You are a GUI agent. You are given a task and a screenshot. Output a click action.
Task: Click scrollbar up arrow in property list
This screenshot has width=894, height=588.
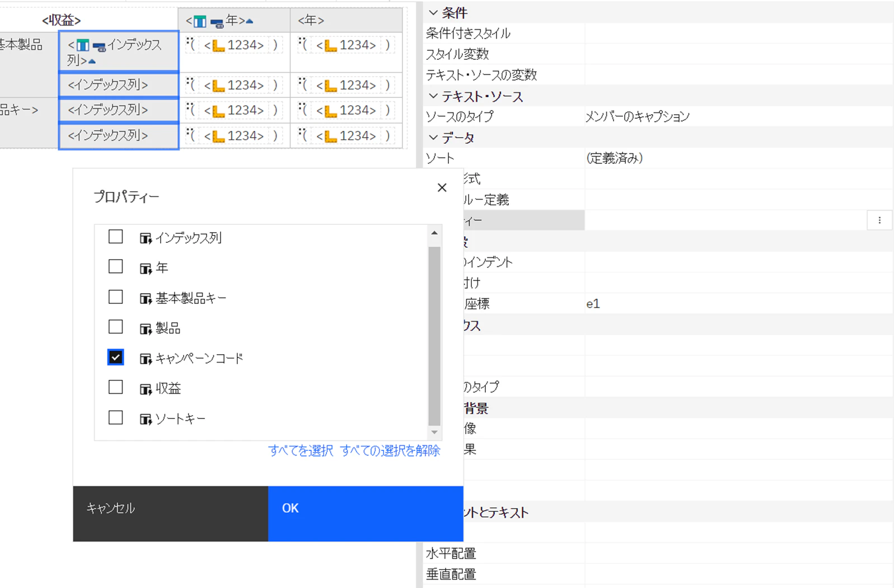[434, 233]
